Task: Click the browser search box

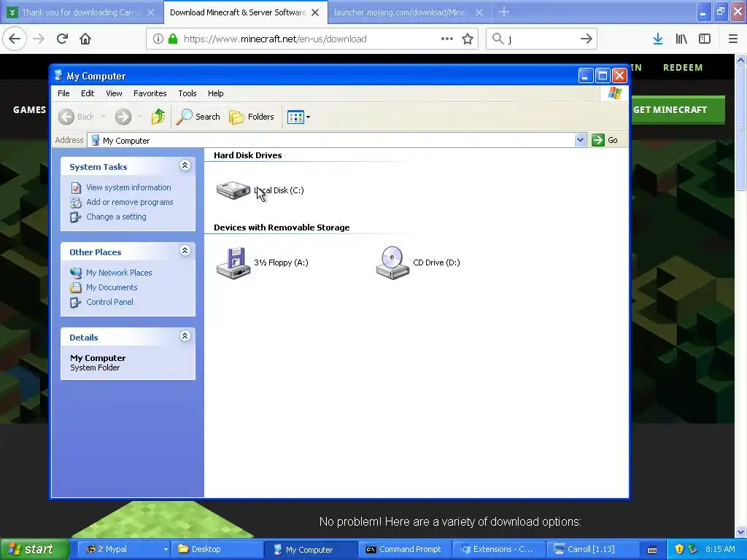Action: tap(541, 39)
